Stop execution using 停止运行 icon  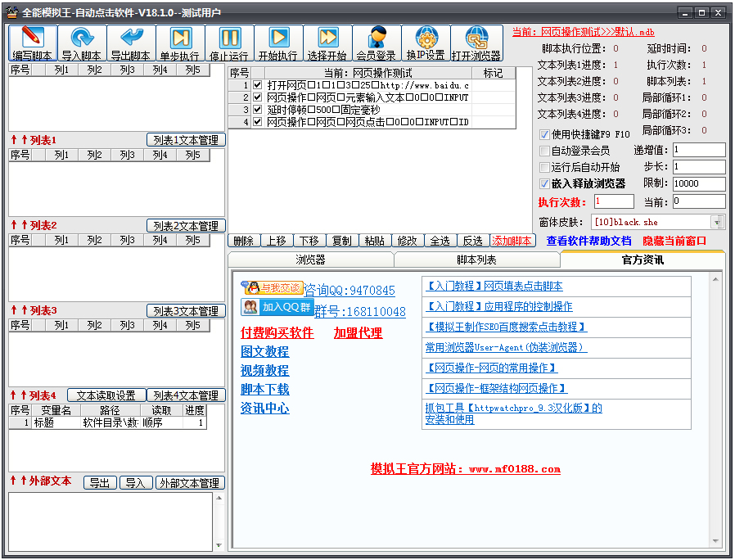pos(229,42)
